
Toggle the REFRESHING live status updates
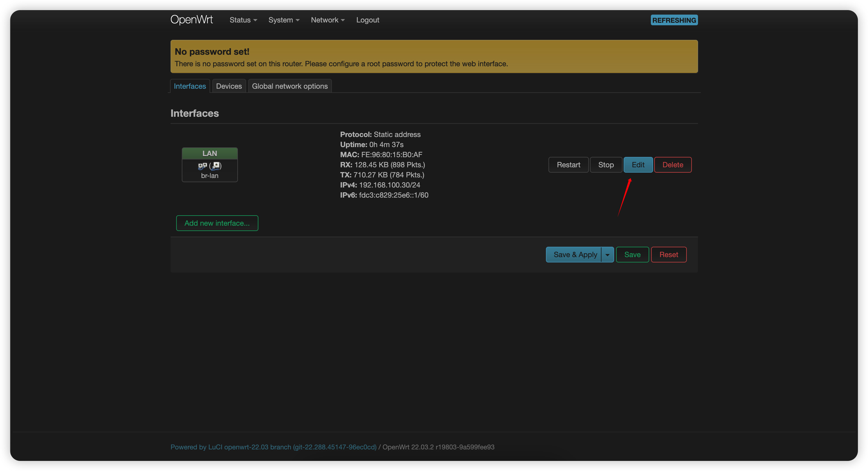(674, 20)
